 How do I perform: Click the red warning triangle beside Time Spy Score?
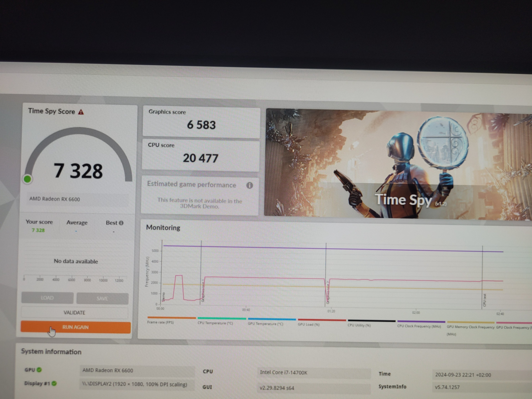click(81, 112)
